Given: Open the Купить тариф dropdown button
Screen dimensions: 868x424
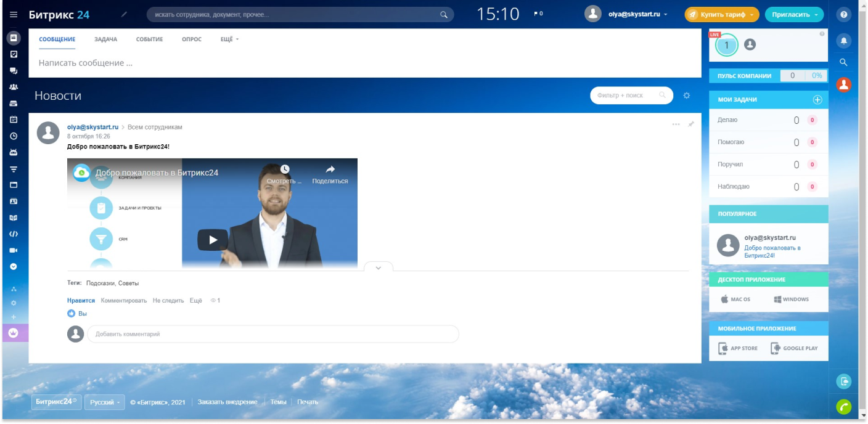Looking at the screenshot, I should 722,14.
